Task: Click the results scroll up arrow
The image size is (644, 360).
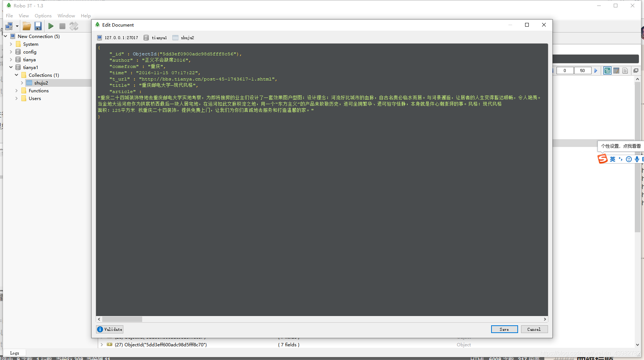Action: [637, 79]
